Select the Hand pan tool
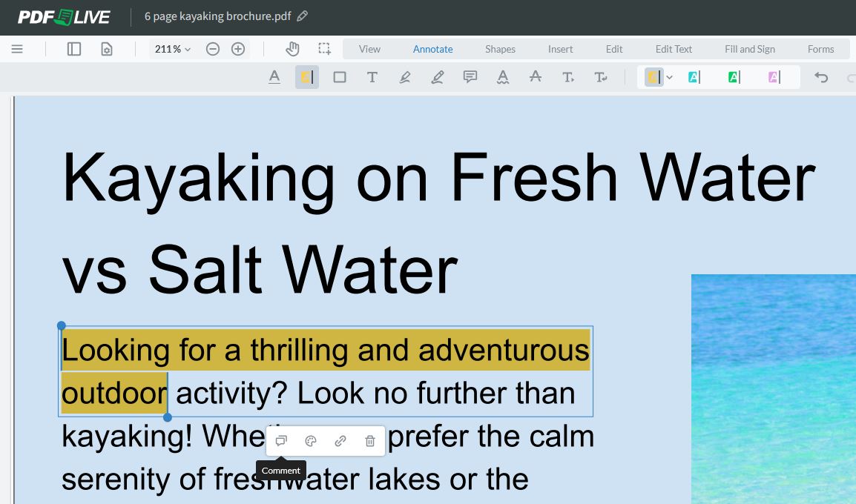 point(292,48)
